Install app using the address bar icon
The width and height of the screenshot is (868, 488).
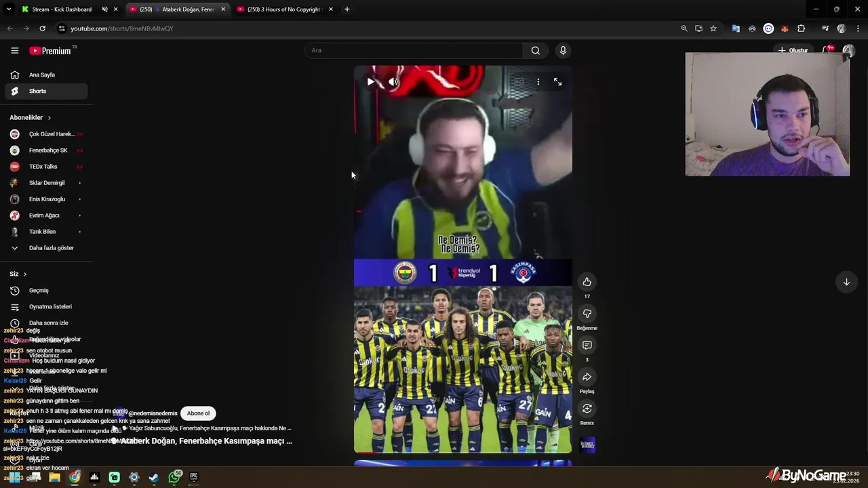click(x=698, y=28)
